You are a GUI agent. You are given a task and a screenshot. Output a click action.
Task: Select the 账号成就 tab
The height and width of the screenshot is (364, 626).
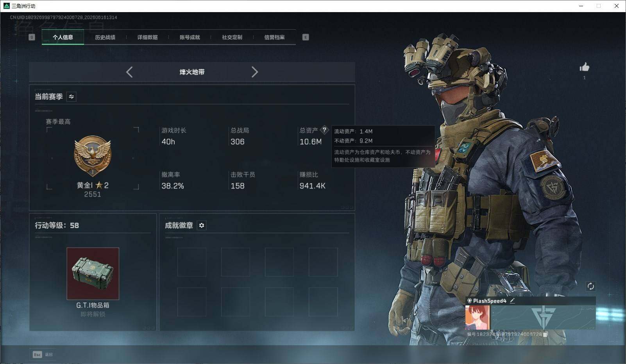[x=190, y=37]
